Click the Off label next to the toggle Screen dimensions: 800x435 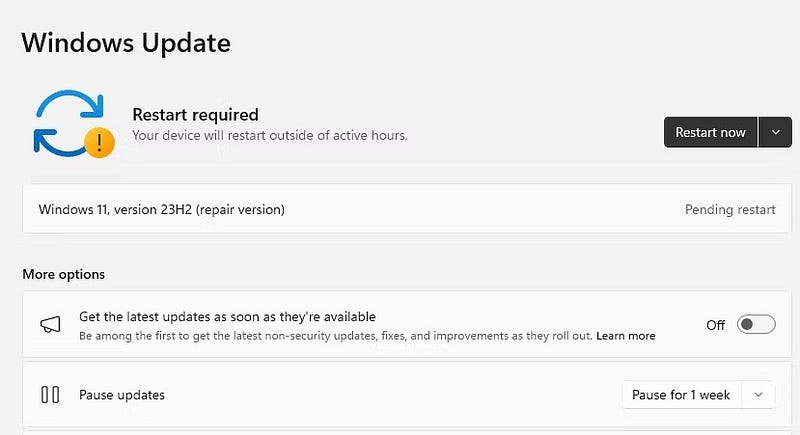[716, 325]
